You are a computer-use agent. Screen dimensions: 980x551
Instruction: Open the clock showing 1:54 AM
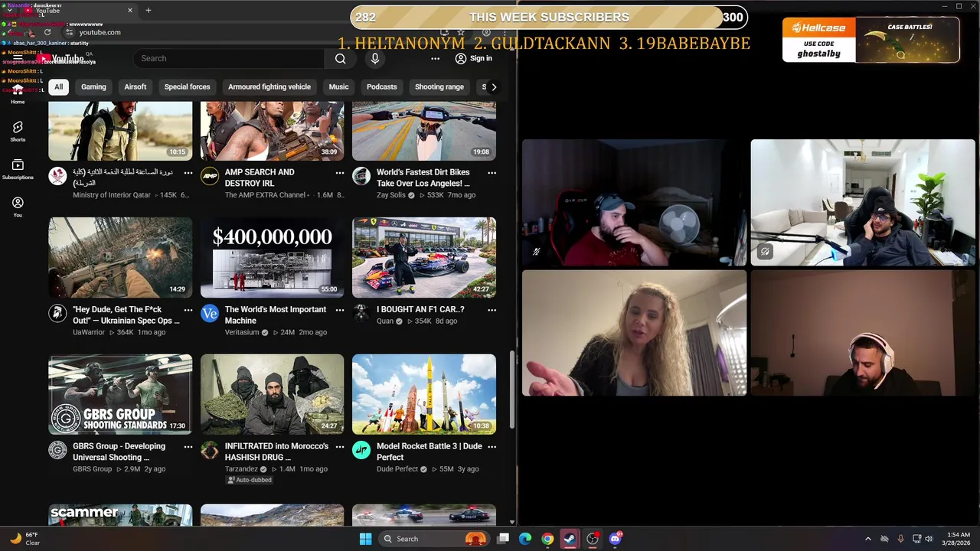(x=958, y=539)
